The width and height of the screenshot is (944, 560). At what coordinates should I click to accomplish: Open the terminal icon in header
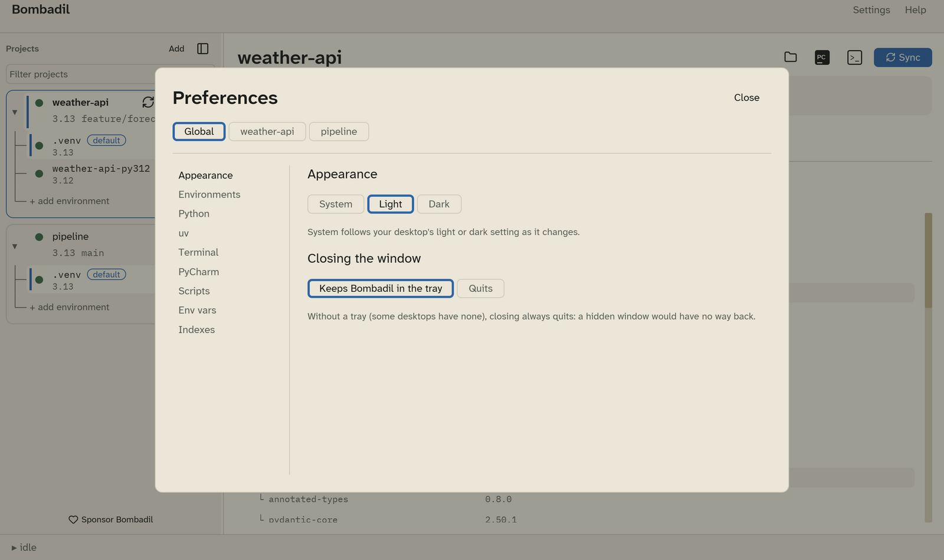click(854, 57)
